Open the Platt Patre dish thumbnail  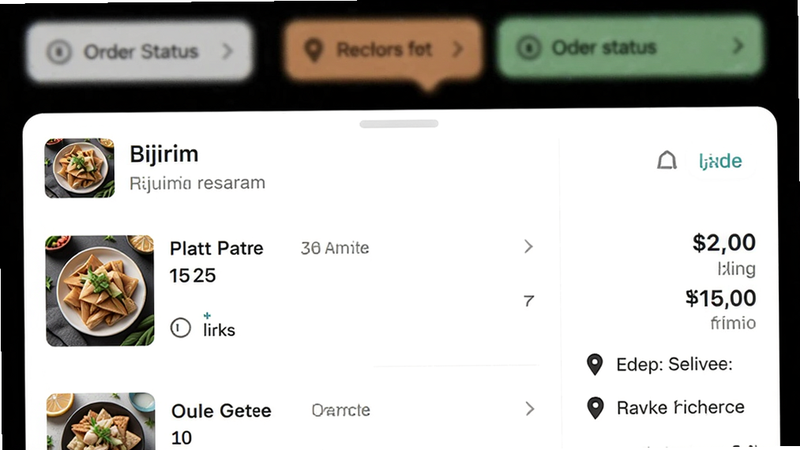tap(100, 291)
